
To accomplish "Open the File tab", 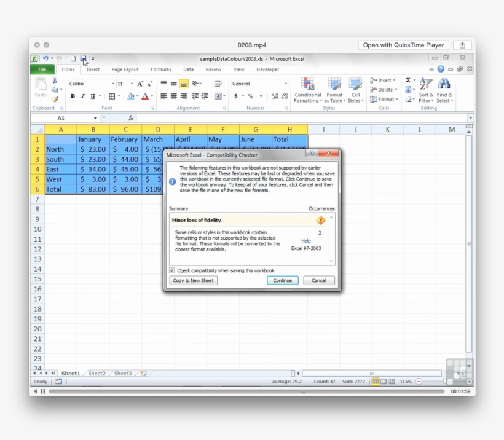I will click(42, 69).
